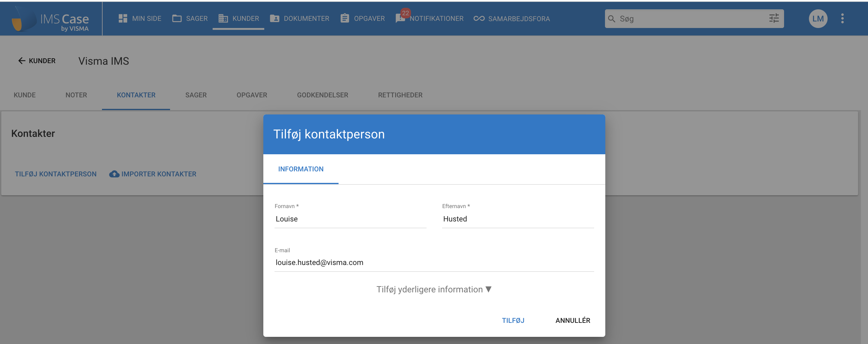Switch to the NOTER tab

tap(76, 95)
